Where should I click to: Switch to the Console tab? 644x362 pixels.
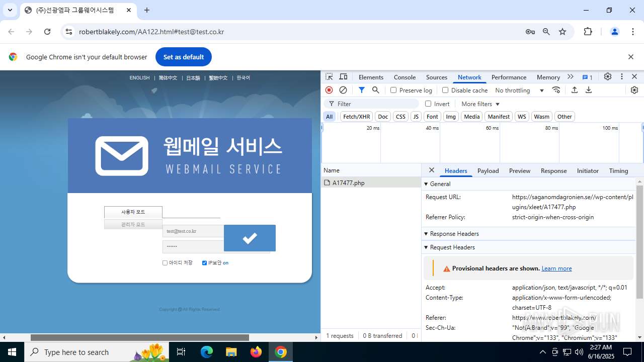405,77
